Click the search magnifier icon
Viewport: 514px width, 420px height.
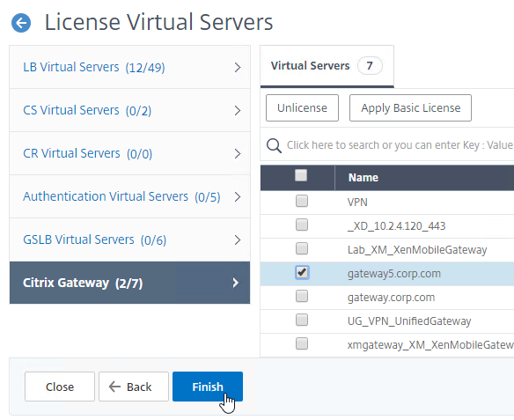(274, 145)
